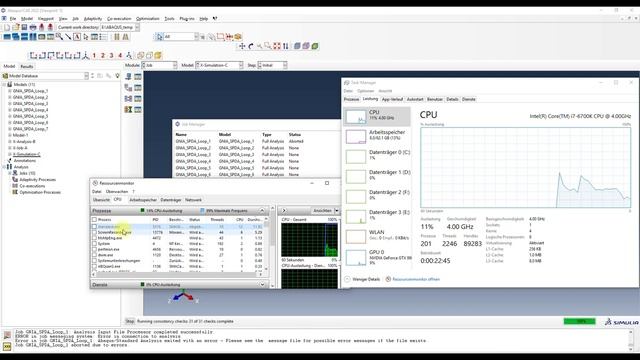Open the Step dropdown showing Initial
The width and height of the screenshot is (640, 360).
[272, 65]
